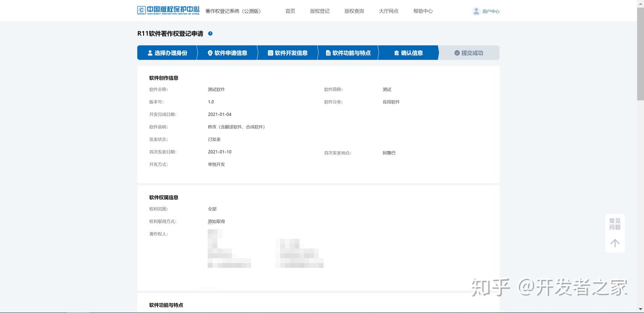Click the 软件功能与特点 section heading at the bottom
Image resolution: width=644 pixels, height=313 pixels.
click(x=166, y=305)
